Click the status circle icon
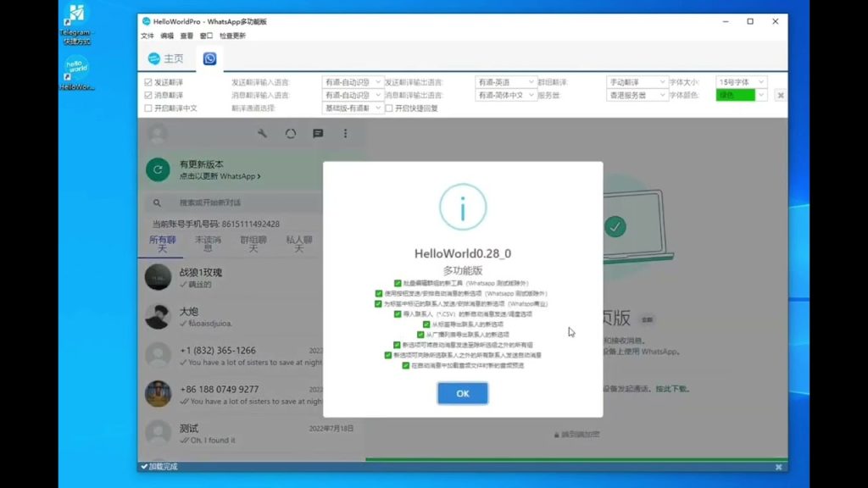Viewport: 868px width, 488px height. pos(291,133)
